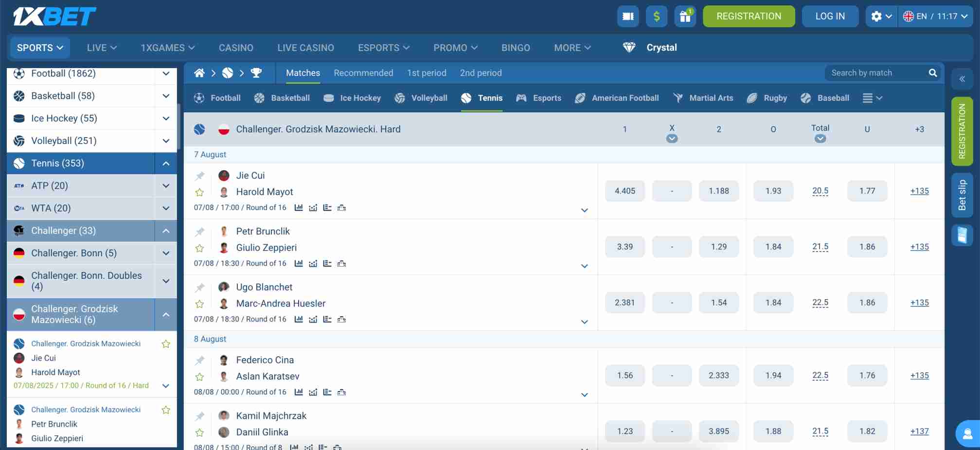
Task: Open the ESPORTS menu
Action: tap(384, 48)
